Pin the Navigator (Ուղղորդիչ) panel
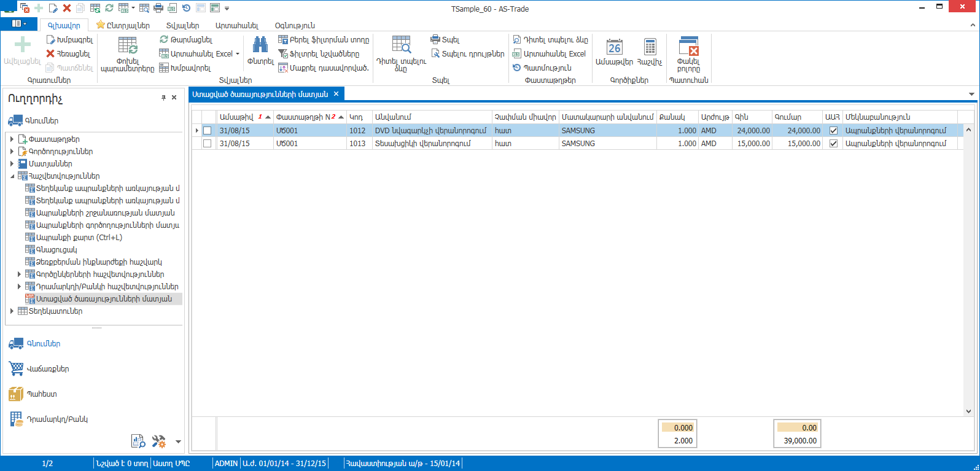Screen dimensions: 980x471 click(x=163, y=98)
